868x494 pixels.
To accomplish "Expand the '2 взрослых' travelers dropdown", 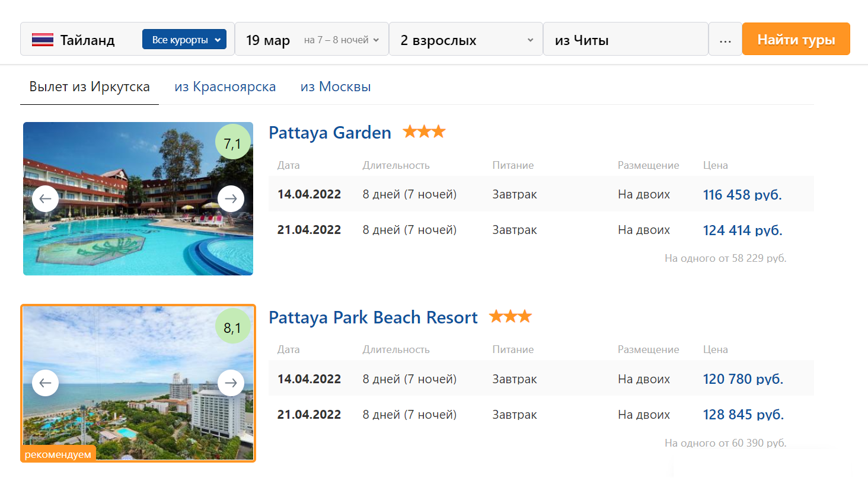I will (x=466, y=39).
